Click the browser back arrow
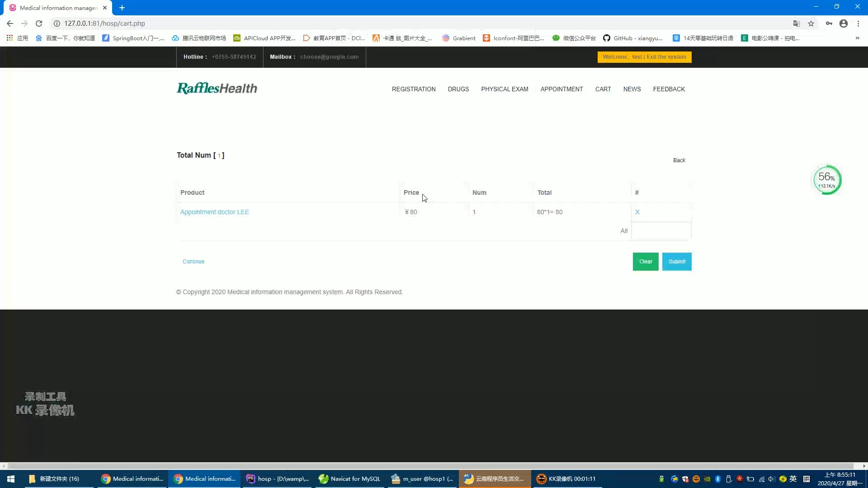 (10, 23)
